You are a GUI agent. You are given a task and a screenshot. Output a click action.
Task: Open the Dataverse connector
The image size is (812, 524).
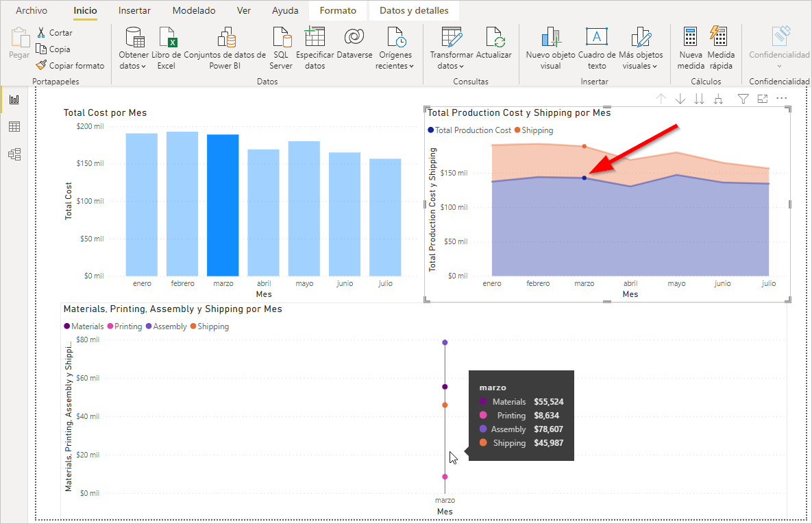(354, 43)
